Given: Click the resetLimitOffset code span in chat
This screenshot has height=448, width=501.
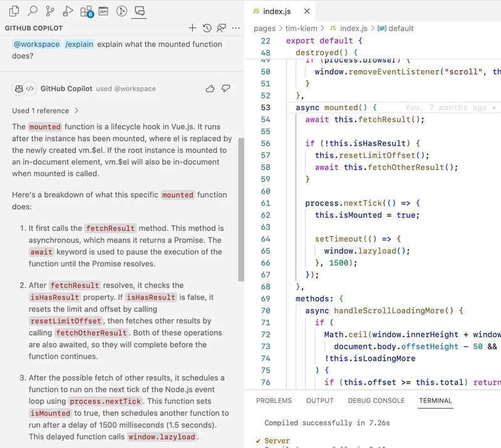Looking at the screenshot, I should click(66, 321).
